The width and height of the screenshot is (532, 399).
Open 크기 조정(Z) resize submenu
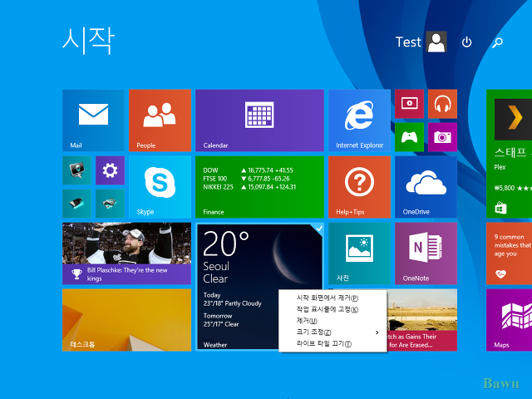click(x=332, y=332)
